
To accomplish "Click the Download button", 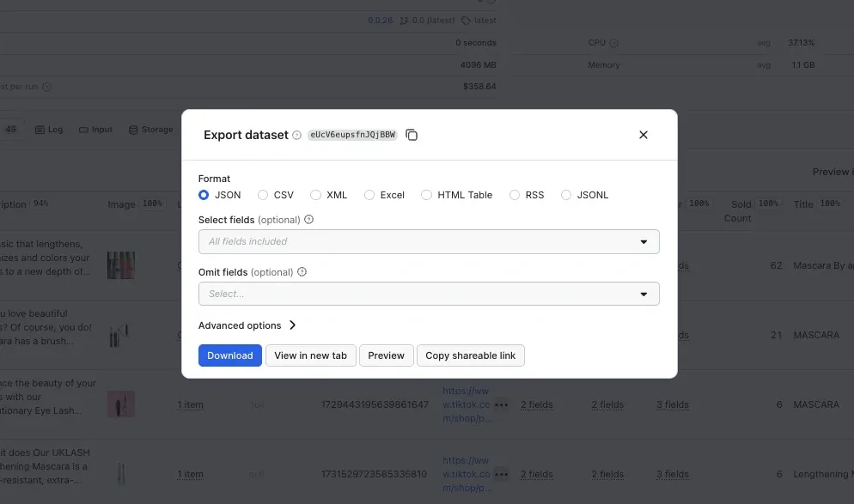I will [x=230, y=355].
